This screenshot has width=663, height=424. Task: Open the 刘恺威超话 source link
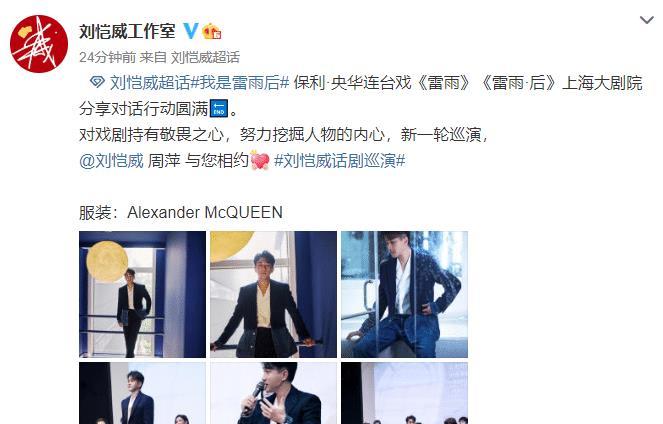(205, 57)
